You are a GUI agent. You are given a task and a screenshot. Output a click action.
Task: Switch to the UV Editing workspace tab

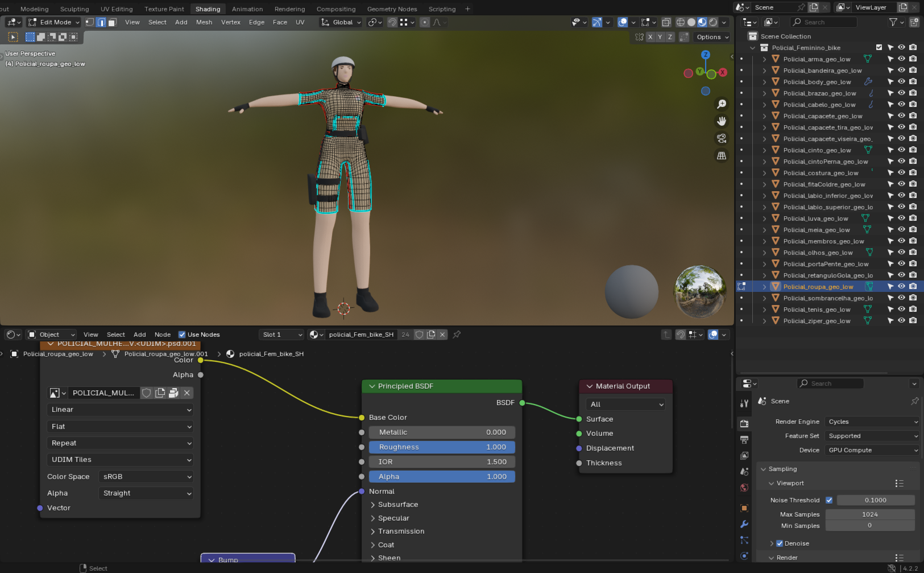coord(117,9)
